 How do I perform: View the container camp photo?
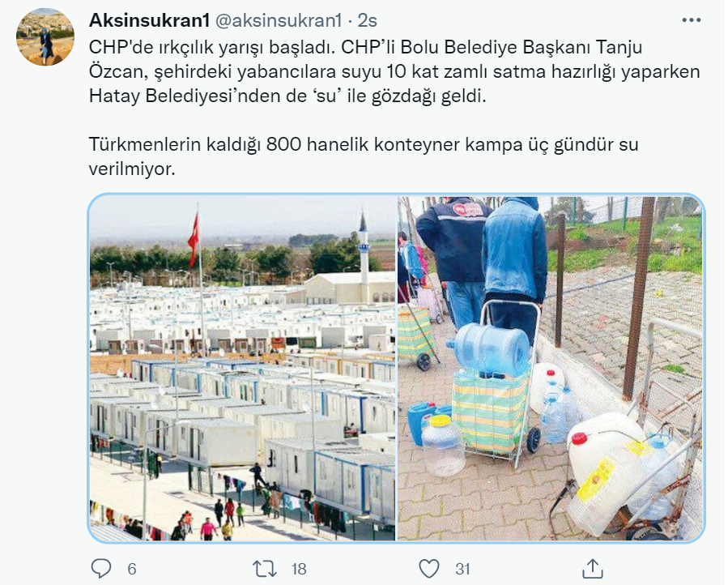(242, 368)
